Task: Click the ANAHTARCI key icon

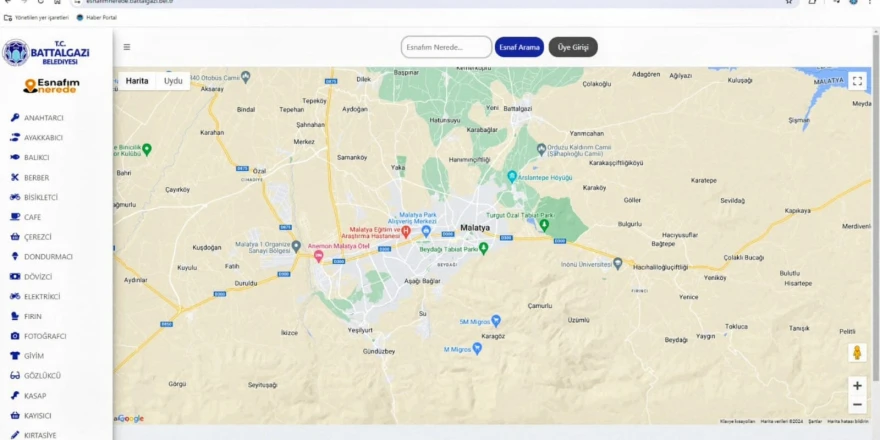Action: pyautogui.click(x=15, y=118)
